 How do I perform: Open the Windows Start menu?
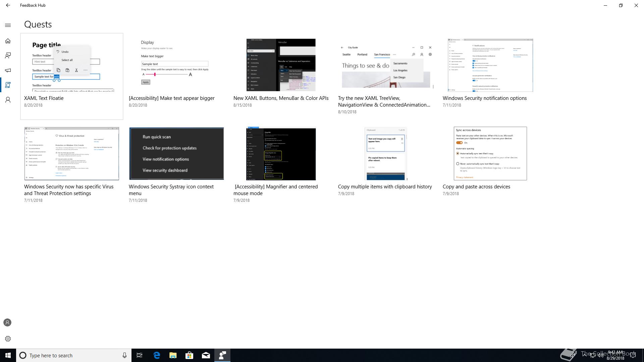8,355
